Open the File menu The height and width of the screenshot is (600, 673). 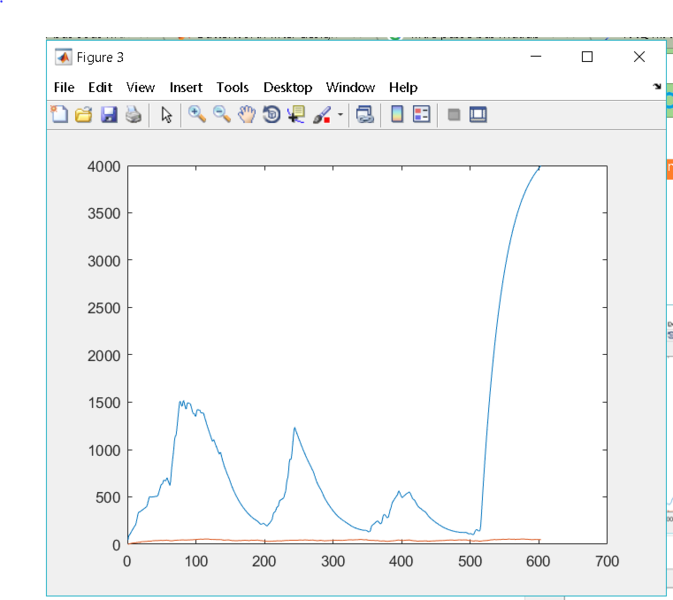point(64,87)
